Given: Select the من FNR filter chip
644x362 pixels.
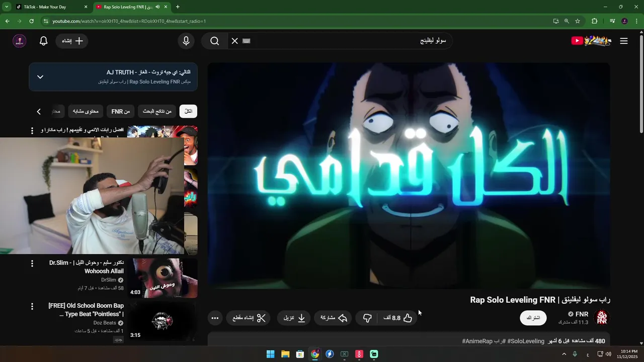Looking at the screenshot, I should (x=121, y=111).
